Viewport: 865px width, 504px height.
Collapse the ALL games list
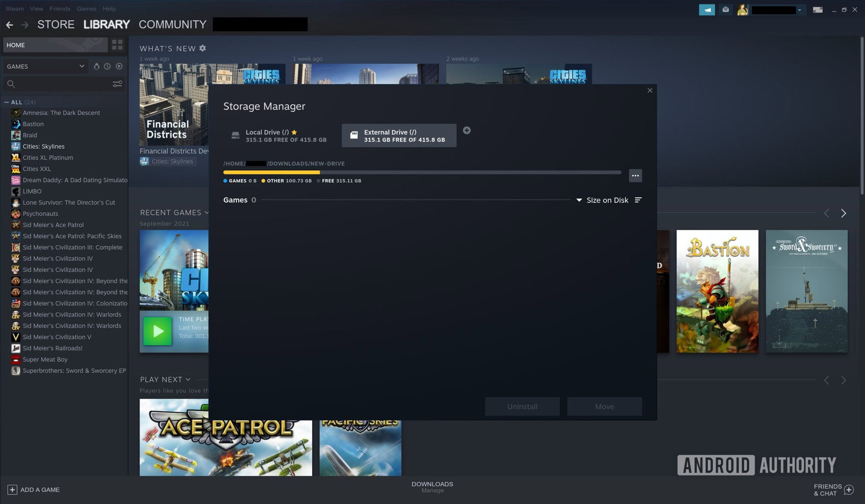tap(7, 102)
